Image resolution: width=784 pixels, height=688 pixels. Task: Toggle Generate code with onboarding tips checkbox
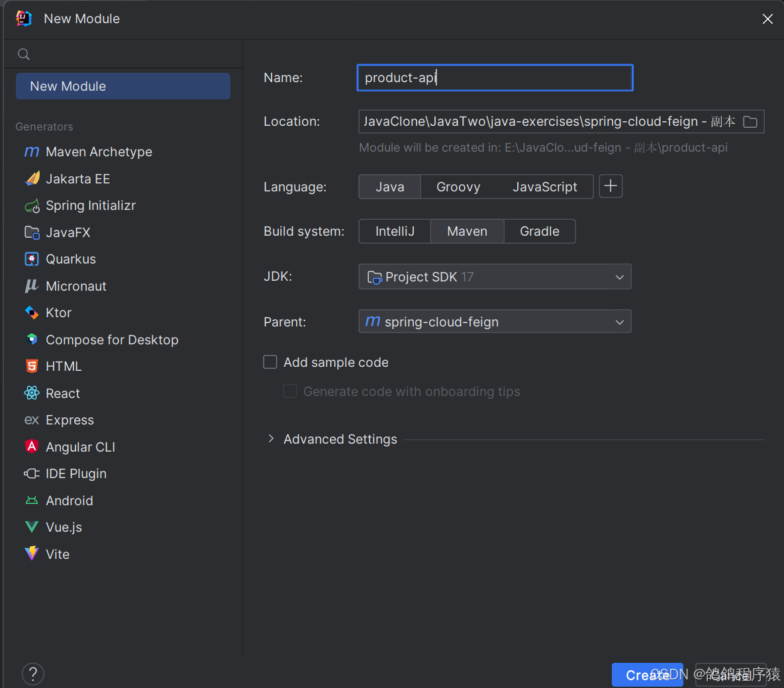point(290,391)
